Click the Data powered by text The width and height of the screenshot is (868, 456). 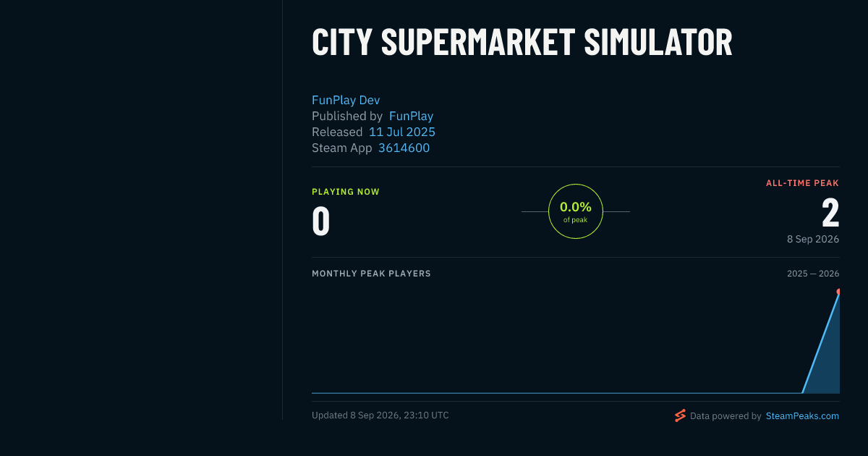[726, 416]
